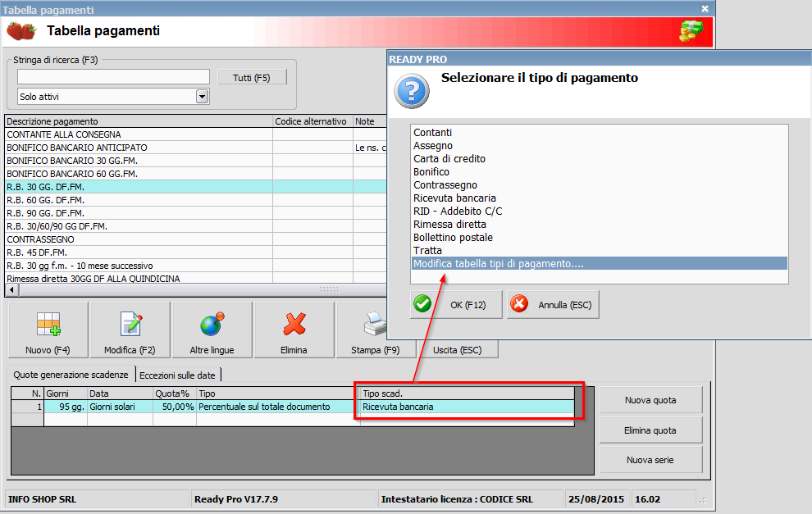Viewport: 812px width, 514px height.
Task: Confirm with OK (F12) button
Action: coord(456,304)
